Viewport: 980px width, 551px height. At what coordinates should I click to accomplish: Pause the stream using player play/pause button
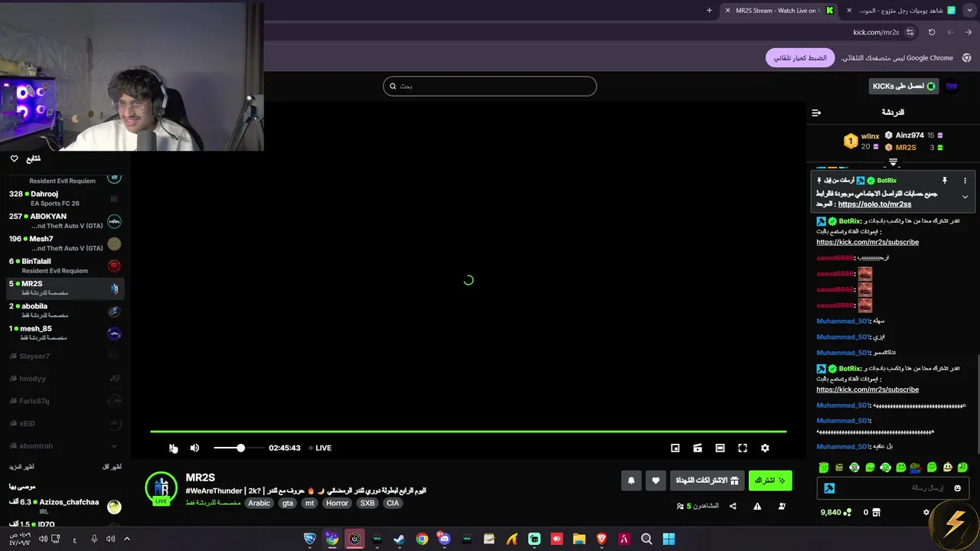(x=173, y=448)
